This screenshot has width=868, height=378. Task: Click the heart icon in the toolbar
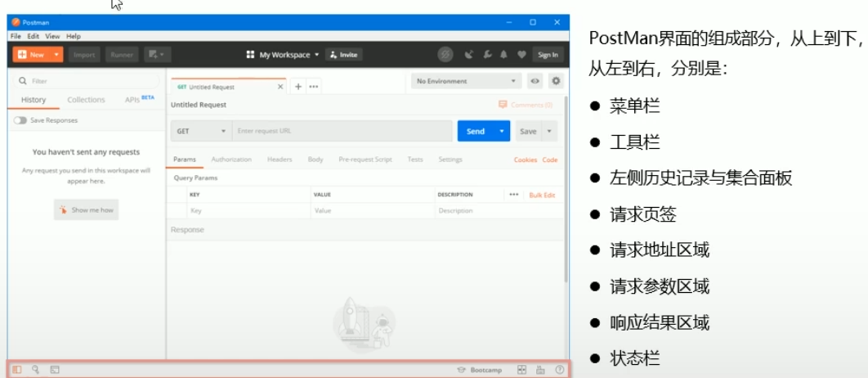pos(521,54)
